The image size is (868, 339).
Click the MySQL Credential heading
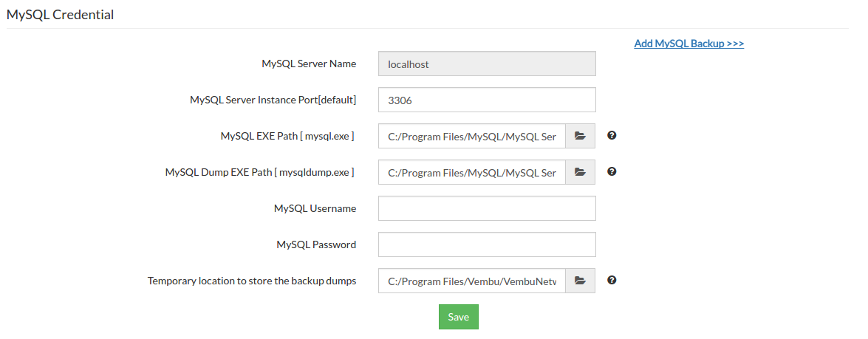pos(61,15)
